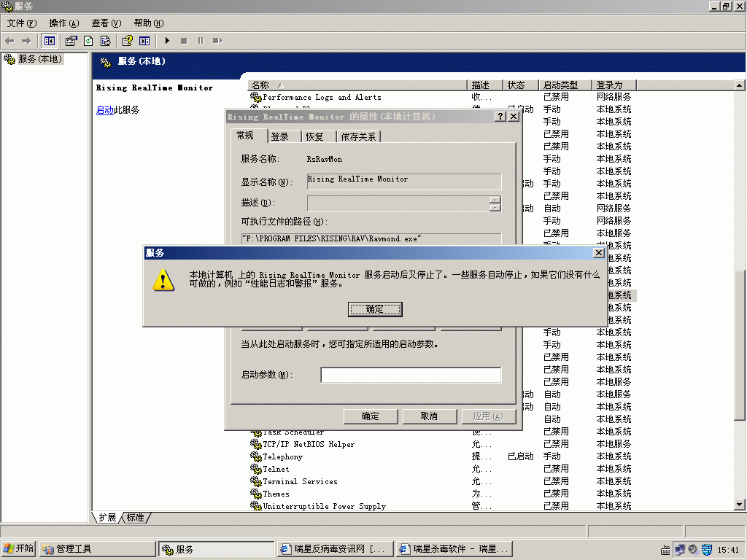The image size is (747, 560).
Task: Sort services by the 名称 column header
Action: click(x=357, y=85)
